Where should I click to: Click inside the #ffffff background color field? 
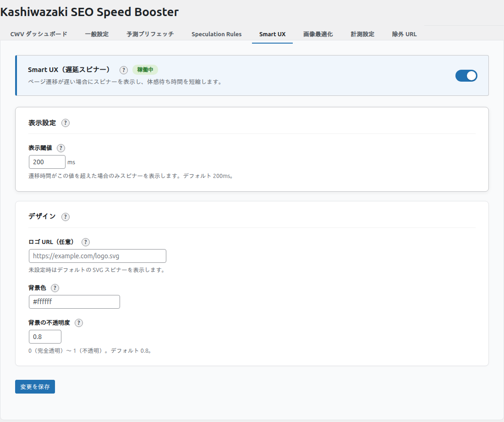click(74, 301)
